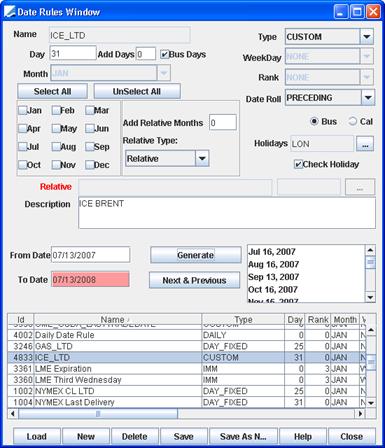This screenshot has height=448, width=385.
Task: Click the table horizontal scrollbar right arrow
Action: [x=360, y=414]
